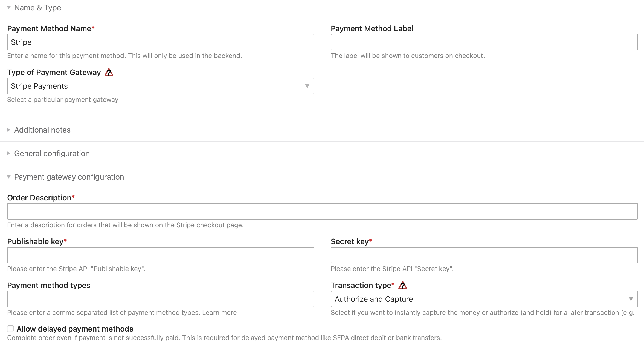Focus the Payment Method Label field
644x351 pixels.
tap(484, 42)
